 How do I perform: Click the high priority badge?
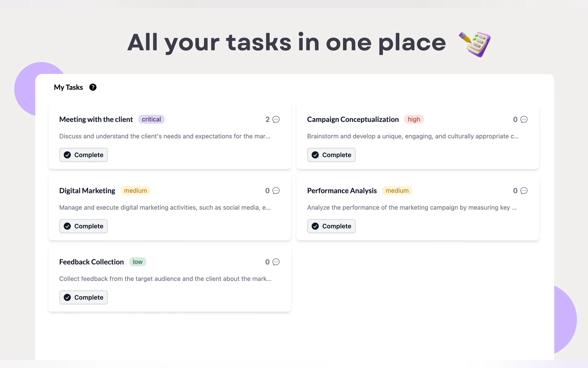coord(414,119)
